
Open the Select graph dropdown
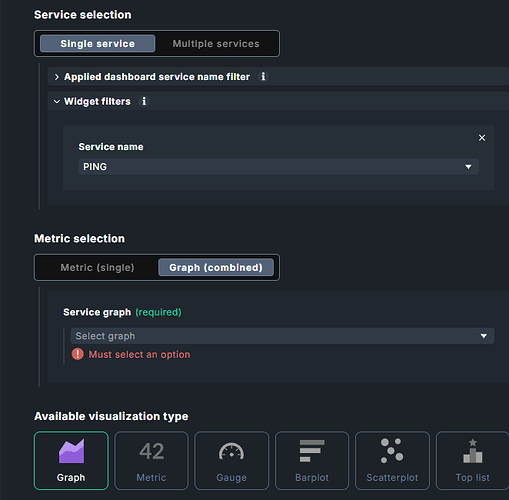coord(282,336)
